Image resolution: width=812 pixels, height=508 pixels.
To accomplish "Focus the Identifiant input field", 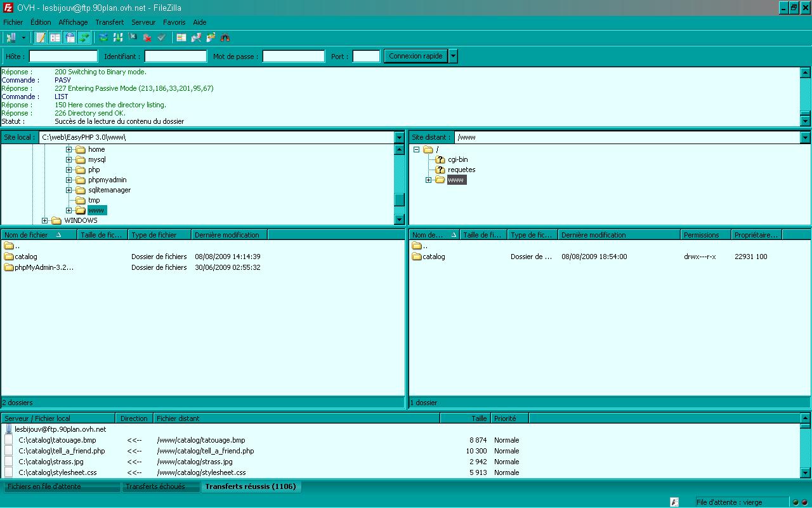I will 176,57.
